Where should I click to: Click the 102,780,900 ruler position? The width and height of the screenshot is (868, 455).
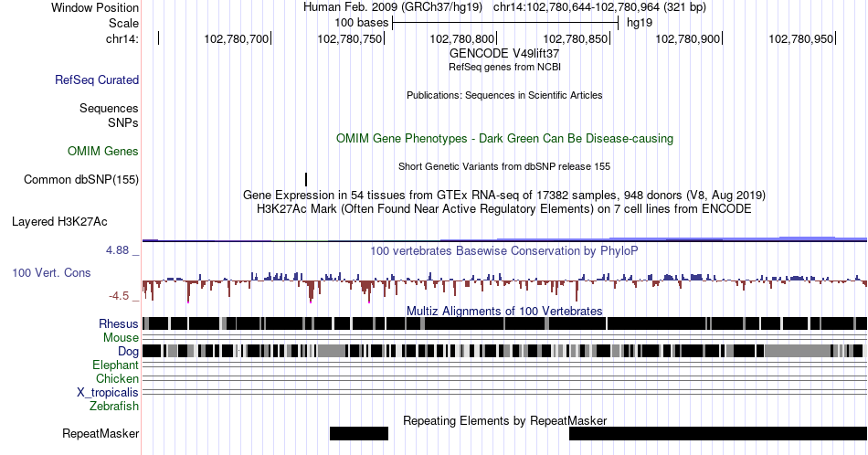coord(688,38)
